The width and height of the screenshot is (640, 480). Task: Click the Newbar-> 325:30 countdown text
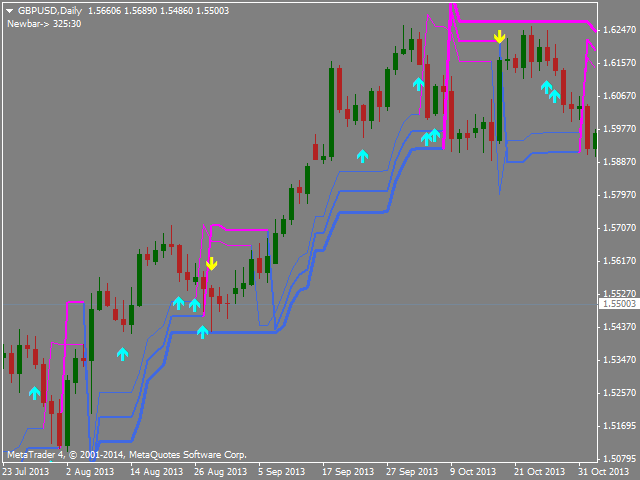(44, 24)
